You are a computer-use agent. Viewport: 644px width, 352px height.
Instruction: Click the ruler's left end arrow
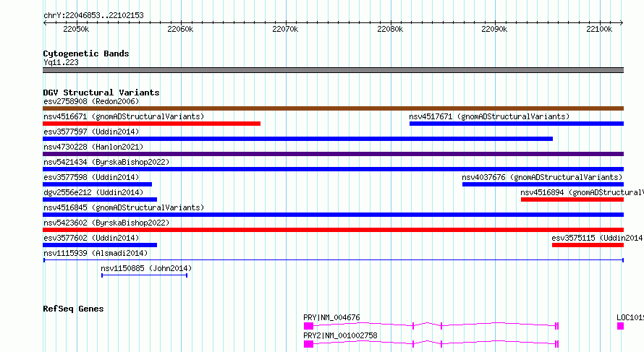[x=45, y=22]
